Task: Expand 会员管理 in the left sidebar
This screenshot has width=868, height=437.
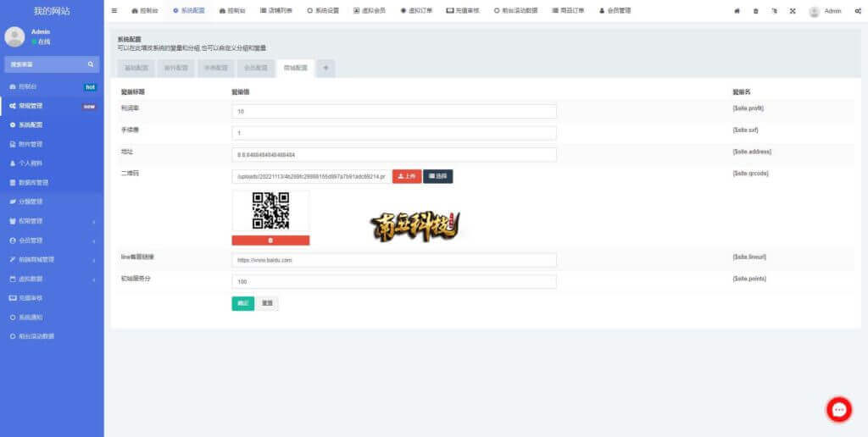Action: [52, 241]
